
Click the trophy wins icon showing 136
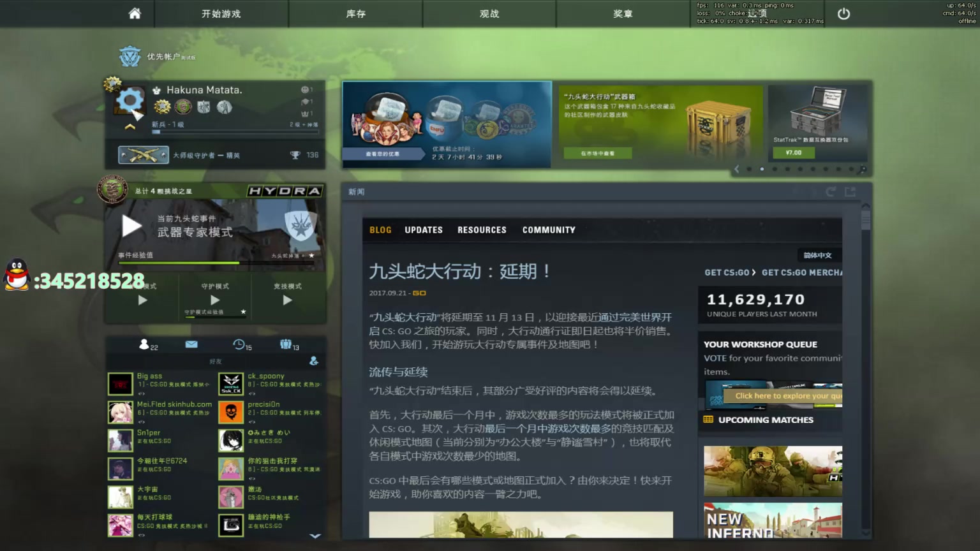295,155
